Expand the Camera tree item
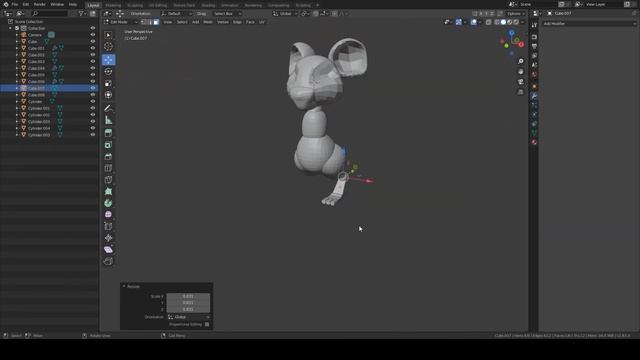 coord(17,35)
